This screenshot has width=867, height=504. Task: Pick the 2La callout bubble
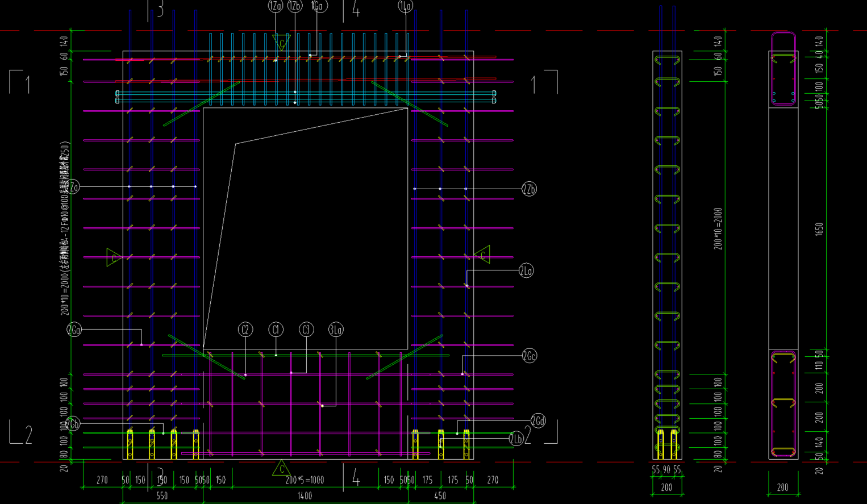526,271
